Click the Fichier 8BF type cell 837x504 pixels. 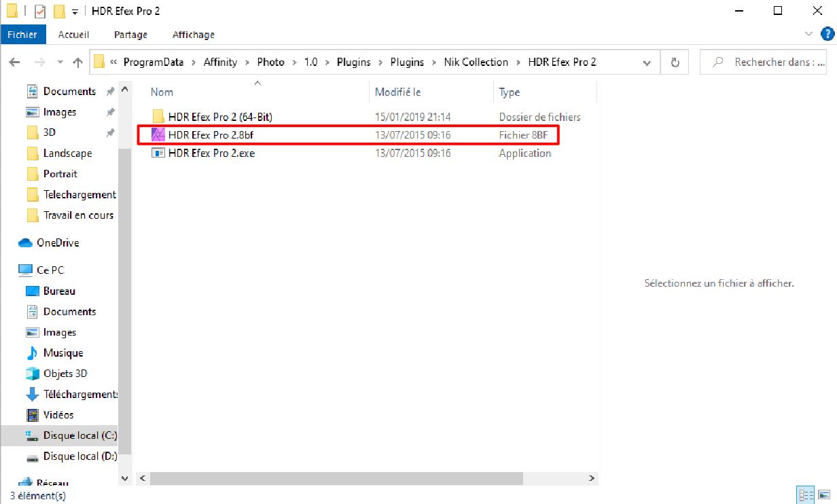coord(523,135)
